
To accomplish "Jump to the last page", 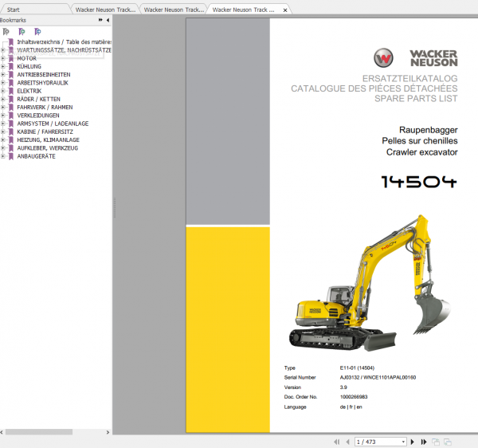I will pos(424,442).
